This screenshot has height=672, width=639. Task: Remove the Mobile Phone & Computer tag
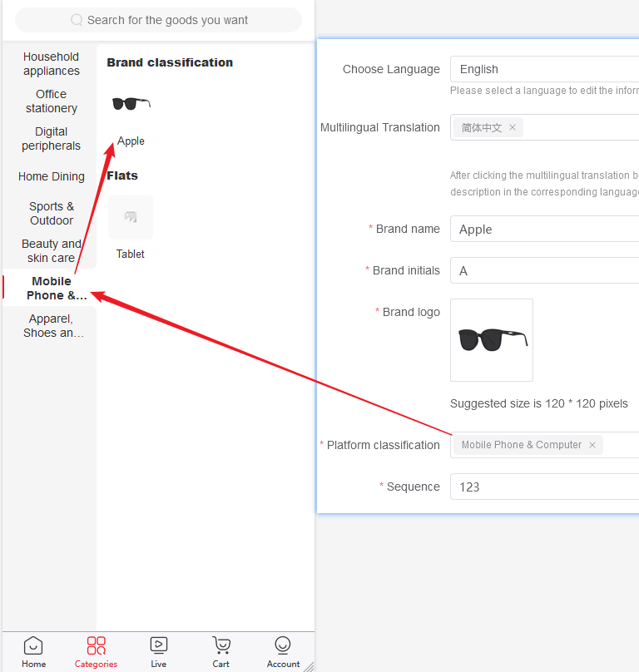[x=592, y=445]
